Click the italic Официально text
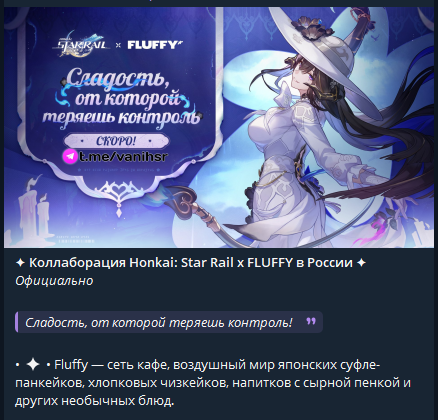Viewport: 438px width, 420px height. click(54, 281)
